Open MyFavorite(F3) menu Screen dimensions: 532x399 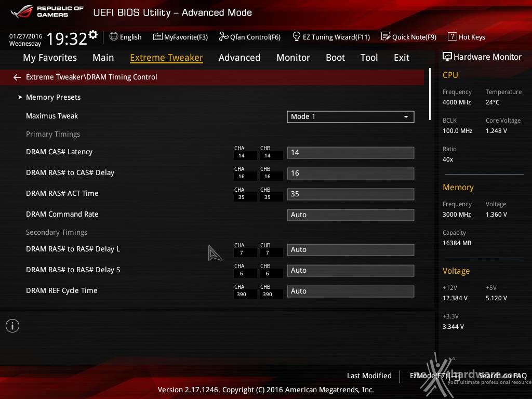[186, 37]
